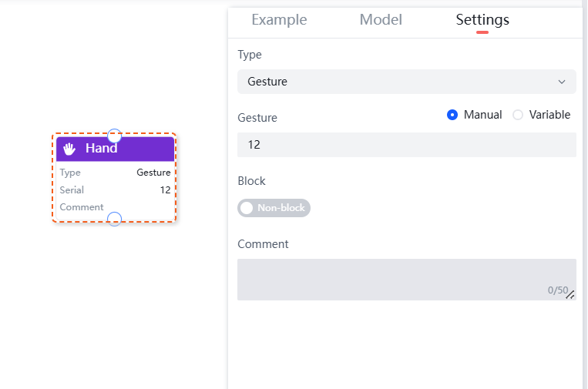Select the Manual radio option
588x389 pixels.
tap(452, 115)
